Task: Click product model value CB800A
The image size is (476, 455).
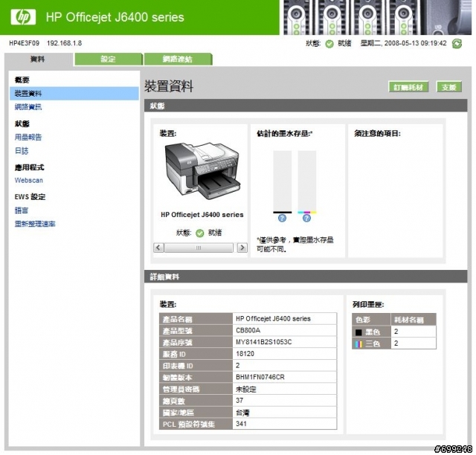Action: [x=248, y=331]
